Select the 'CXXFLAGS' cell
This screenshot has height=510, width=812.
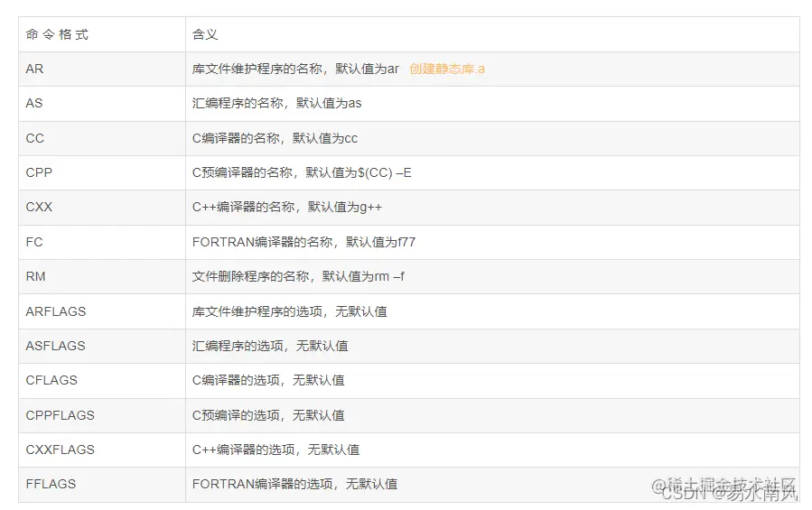pos(102,450)
